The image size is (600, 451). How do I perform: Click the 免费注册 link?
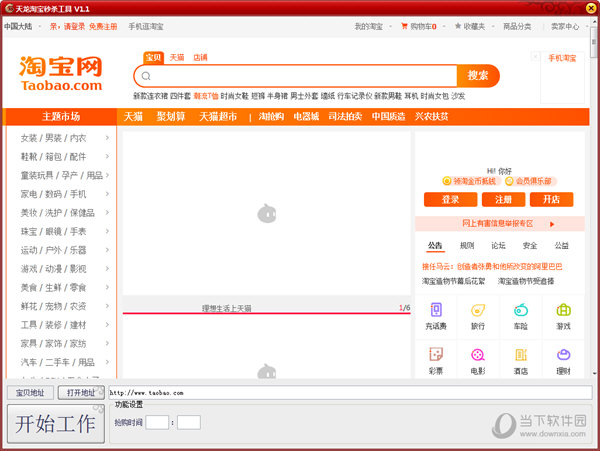click(103, 26)
